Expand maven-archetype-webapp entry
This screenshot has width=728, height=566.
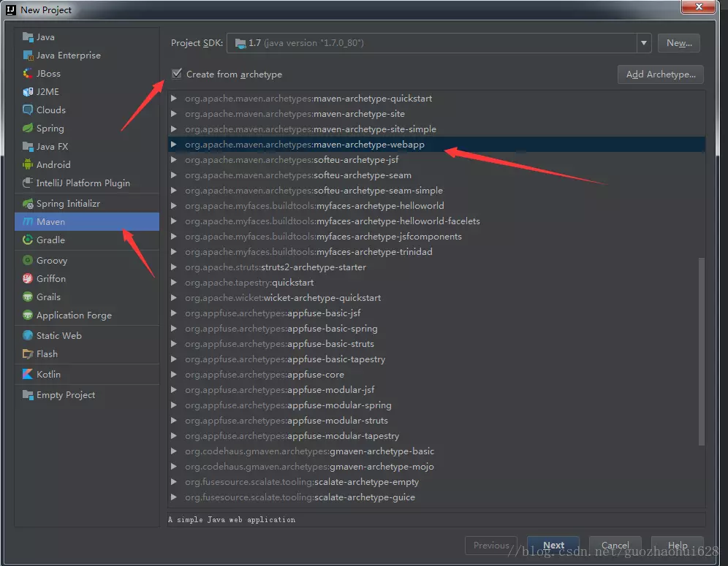174,145
